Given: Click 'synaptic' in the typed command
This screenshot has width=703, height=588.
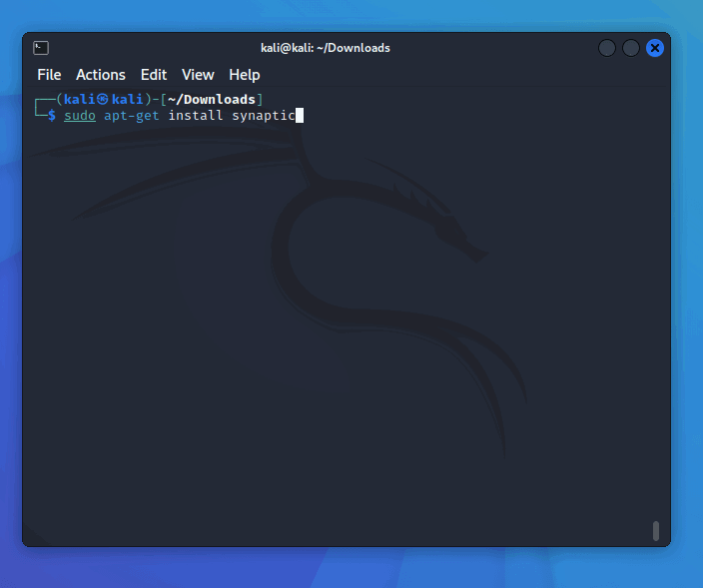Looking at the screenshot, I should click(264, 116).
